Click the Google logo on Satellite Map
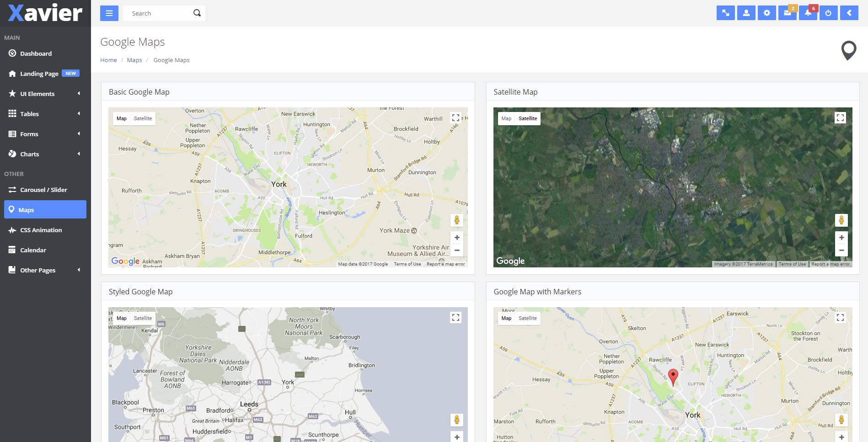The height and width of the screenshot is (442, 868). [x=510, y=261]
